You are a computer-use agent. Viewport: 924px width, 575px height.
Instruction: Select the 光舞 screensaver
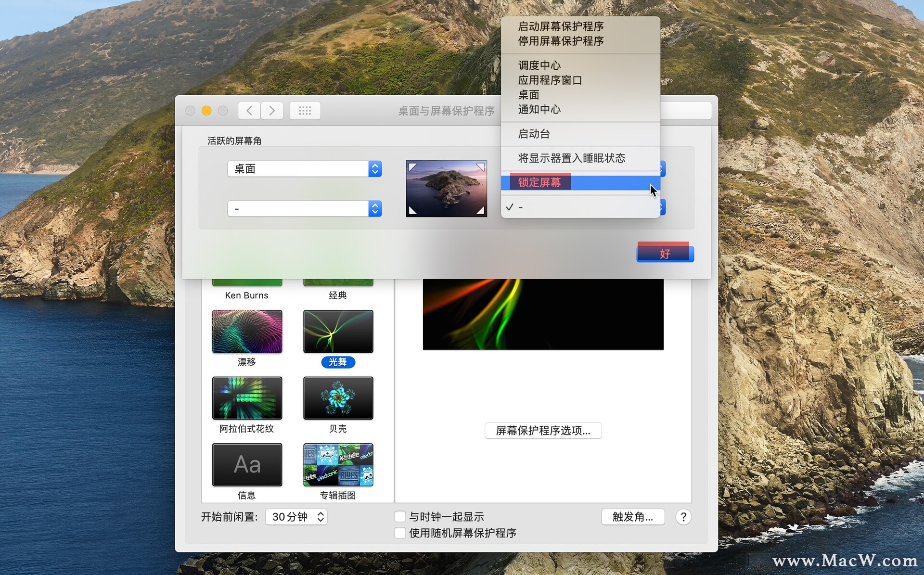pos(338,331)
